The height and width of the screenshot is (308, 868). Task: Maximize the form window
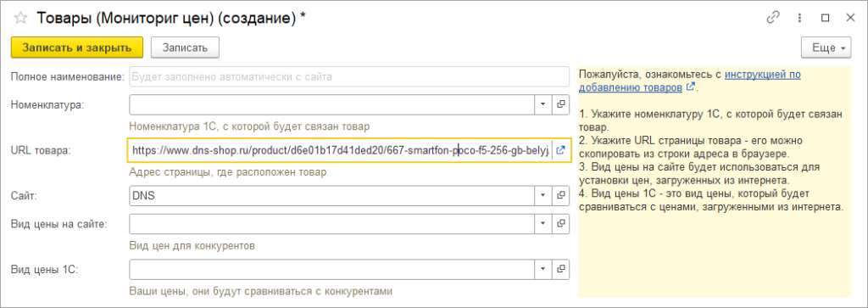[826, 19]
